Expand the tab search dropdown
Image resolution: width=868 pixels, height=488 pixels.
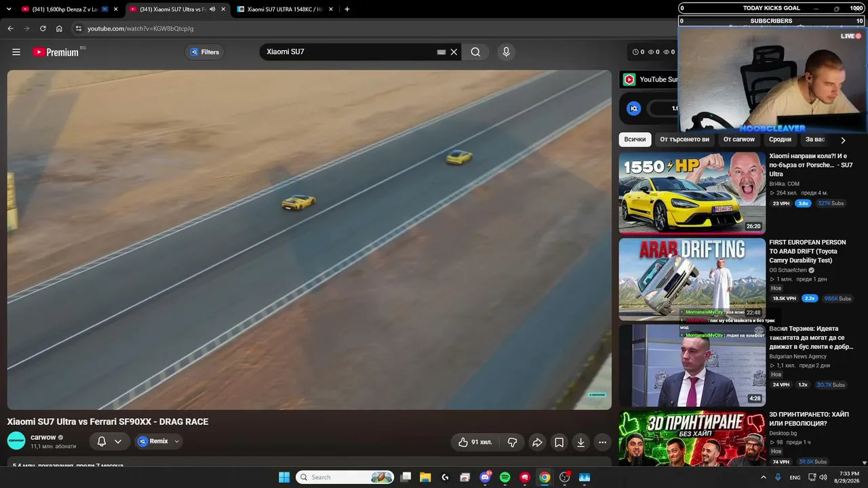tap(8, 9)
